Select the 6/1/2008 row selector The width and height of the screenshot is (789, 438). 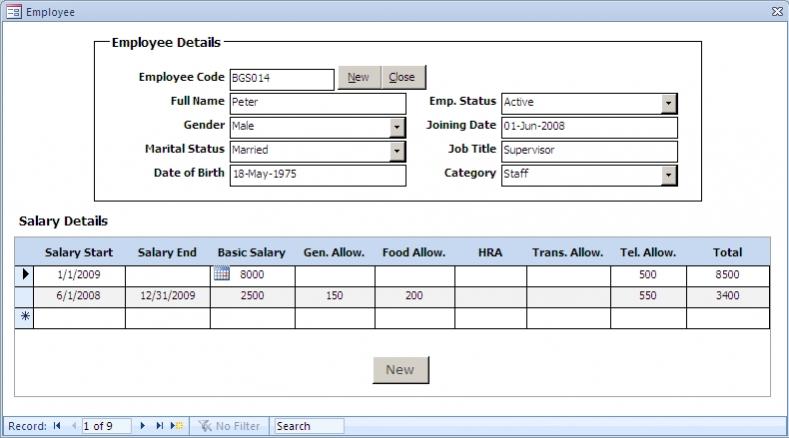(25, 296)
